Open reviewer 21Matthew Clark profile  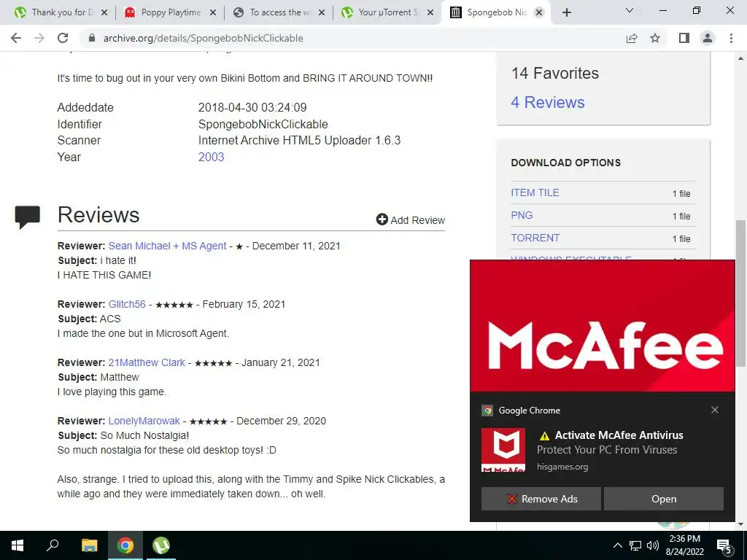click(147, 362)
